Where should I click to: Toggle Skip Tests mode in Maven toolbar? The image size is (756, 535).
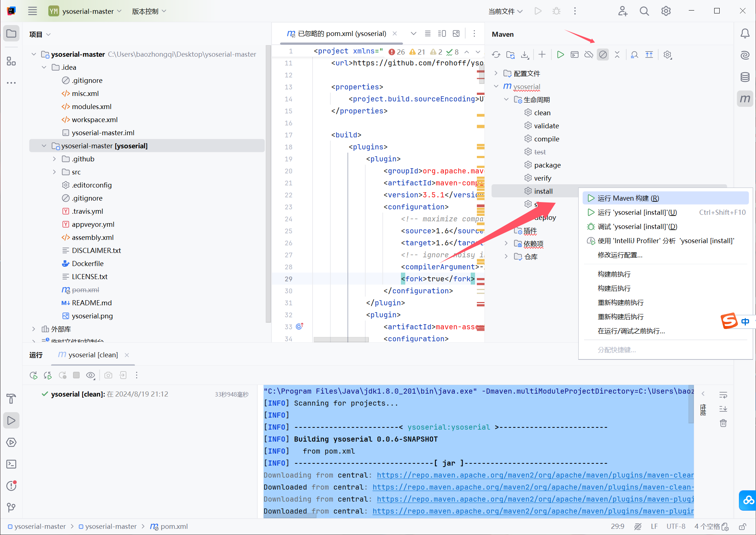pyautogui.click(x=603, y=55)
